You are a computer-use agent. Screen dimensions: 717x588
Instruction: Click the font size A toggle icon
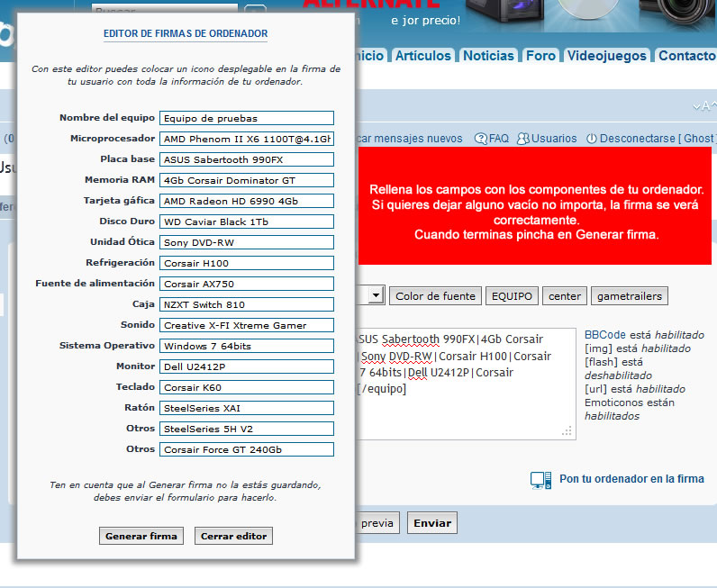704,106
